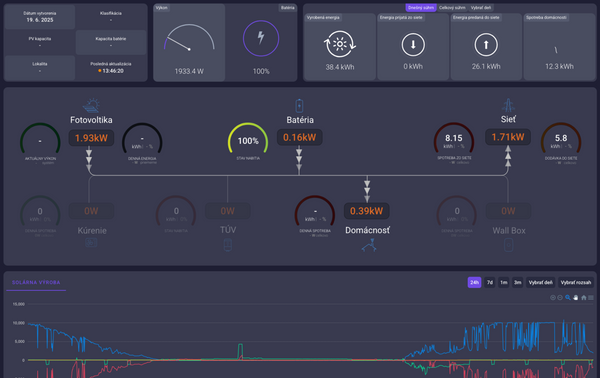Image resolution: width=600 pixels, height=378 pixels.
Task: Open the chart hamburger export menu
Action: [x=591, y=297]
